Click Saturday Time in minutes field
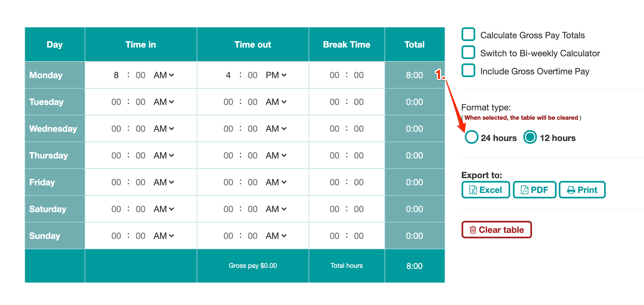The width and height of the screenshot is (644, 305). click(x=140, y=209)
